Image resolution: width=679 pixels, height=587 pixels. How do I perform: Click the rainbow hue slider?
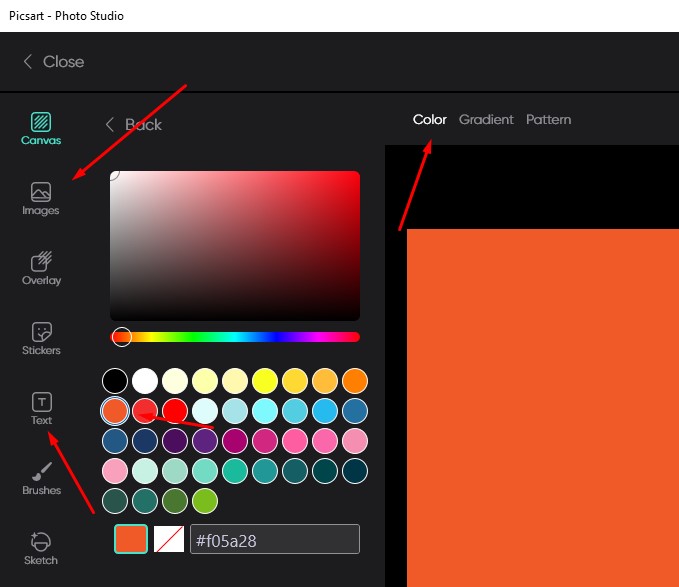click(235, 337)
